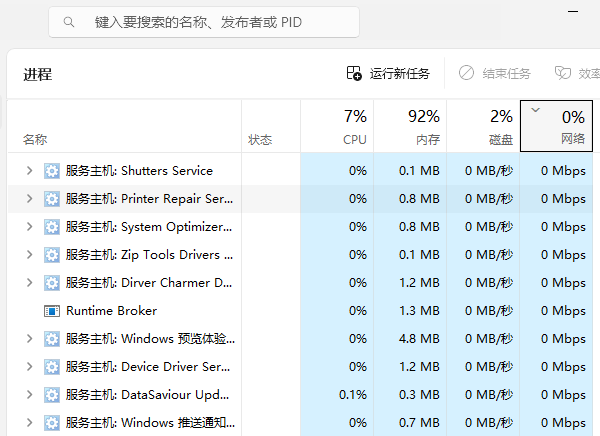Click the Windows 预览体验 gear icon

52,339
